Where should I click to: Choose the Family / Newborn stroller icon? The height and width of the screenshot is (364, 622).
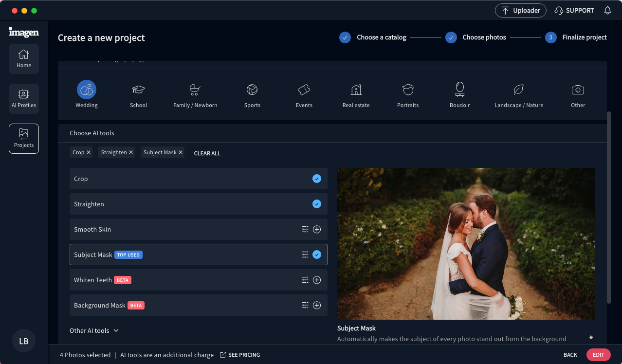(195, 90)
